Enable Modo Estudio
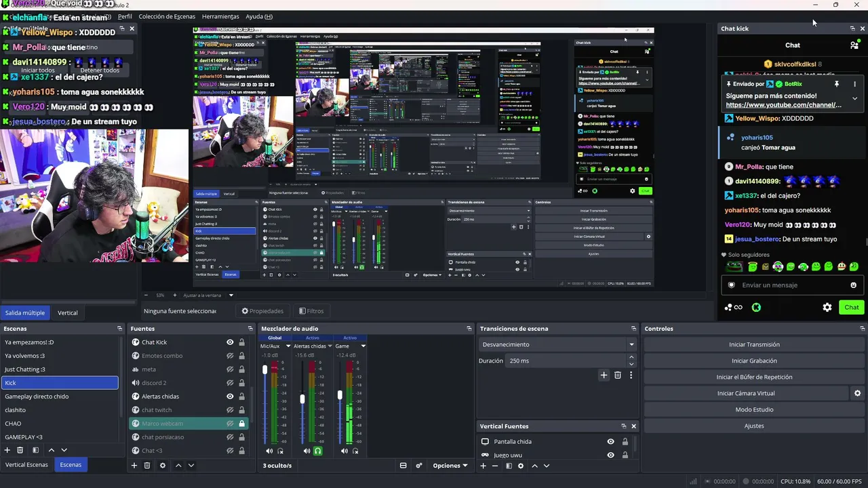Screen dimensions: 868x488 pos(754,409)
